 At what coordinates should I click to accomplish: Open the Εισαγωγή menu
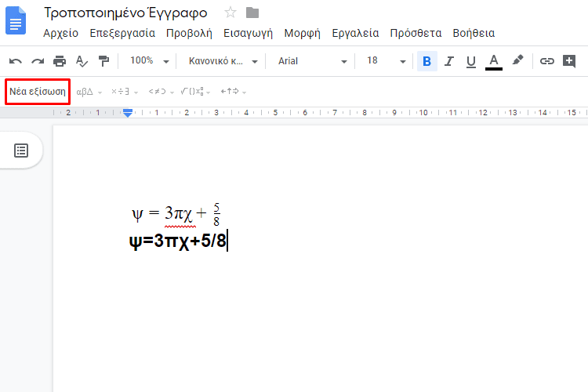click(x=248, y=33)
